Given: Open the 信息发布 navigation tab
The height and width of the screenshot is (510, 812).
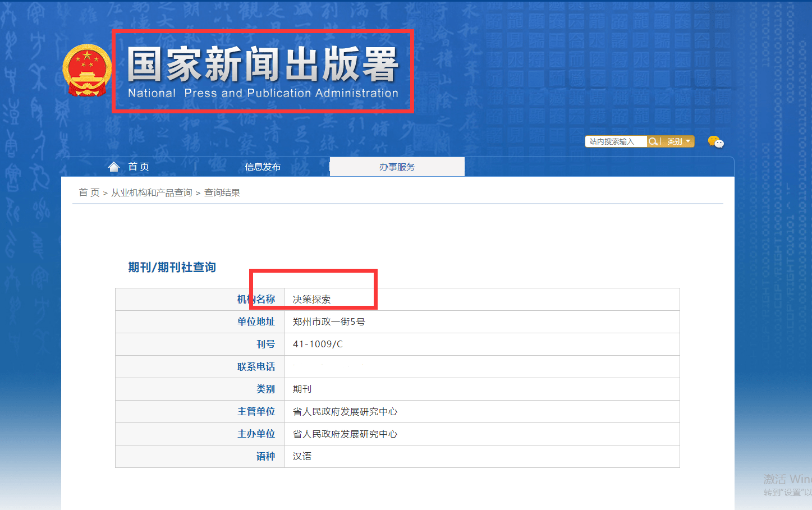Looking at the screenshot, I should (x=263, y=167).
